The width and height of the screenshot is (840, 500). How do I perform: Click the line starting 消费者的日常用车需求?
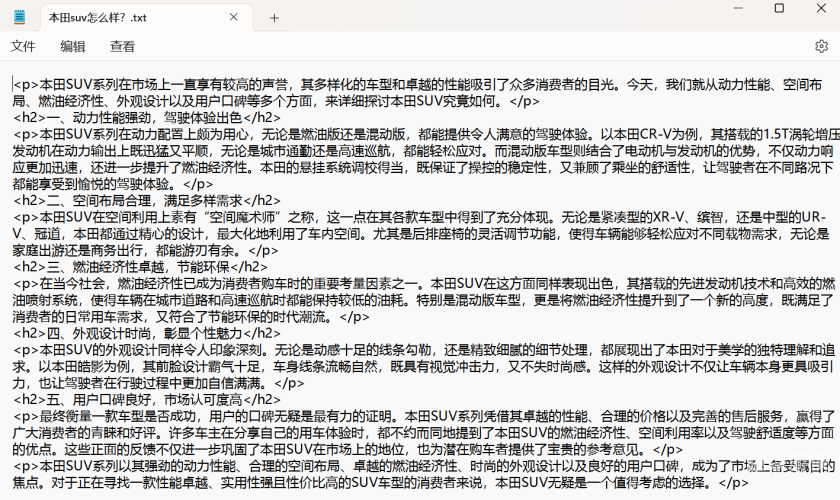click(191, 317)
